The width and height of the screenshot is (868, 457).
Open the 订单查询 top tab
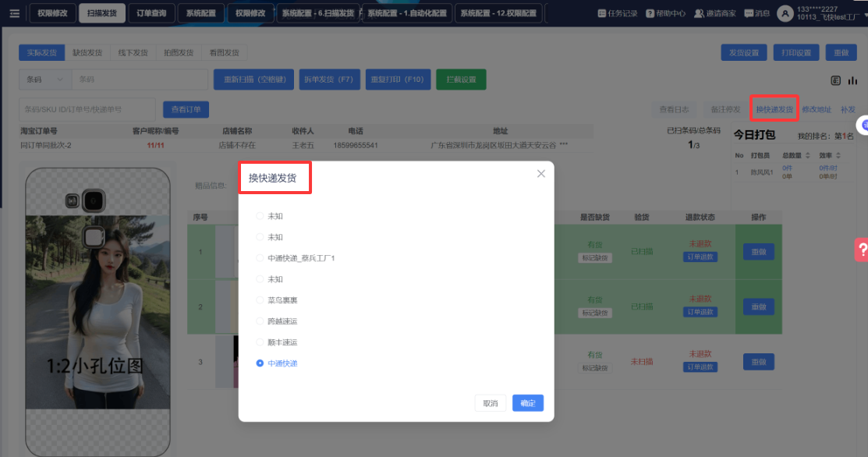[x=151, y=13]
